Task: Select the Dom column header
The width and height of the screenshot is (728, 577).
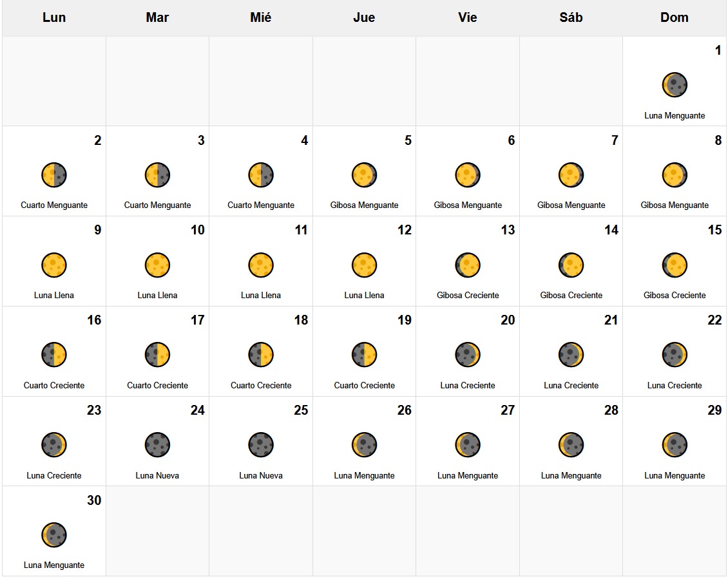Action: (675, 17)
